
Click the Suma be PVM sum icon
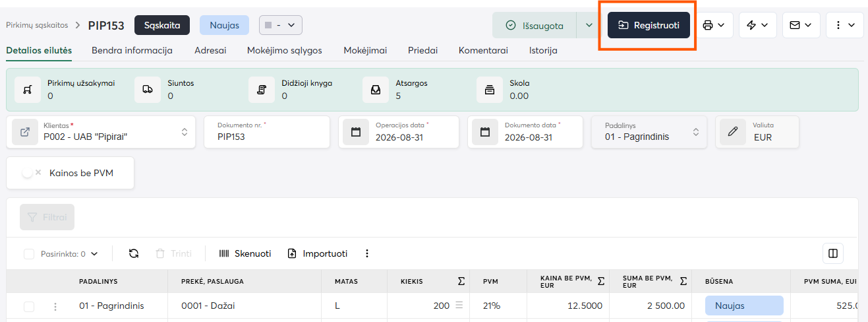pos(683,281)
